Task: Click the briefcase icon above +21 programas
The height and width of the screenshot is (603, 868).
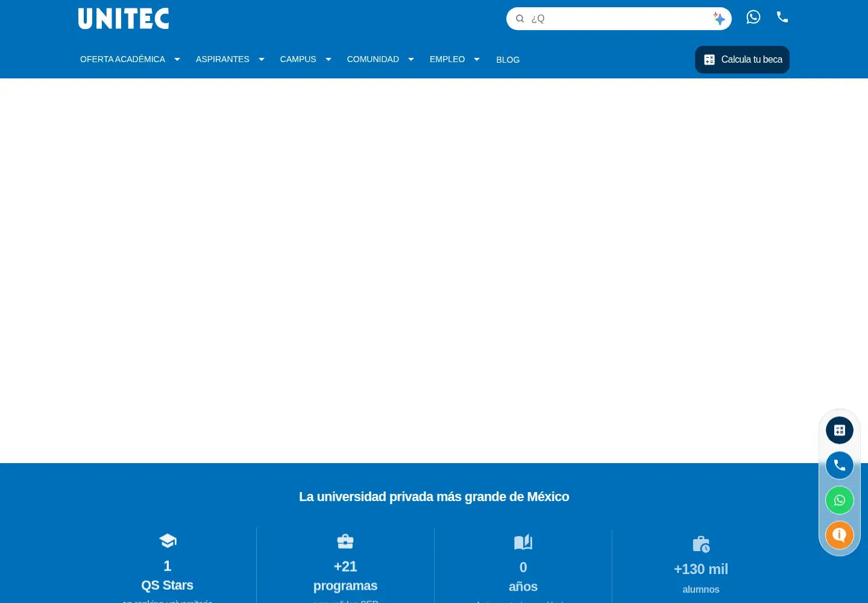Action: pyautogui.click(x=345, y=541)
